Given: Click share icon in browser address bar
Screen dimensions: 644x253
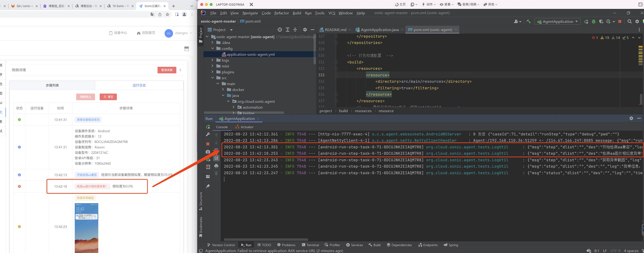Looking at the screenshot, I should click(160, 15).
